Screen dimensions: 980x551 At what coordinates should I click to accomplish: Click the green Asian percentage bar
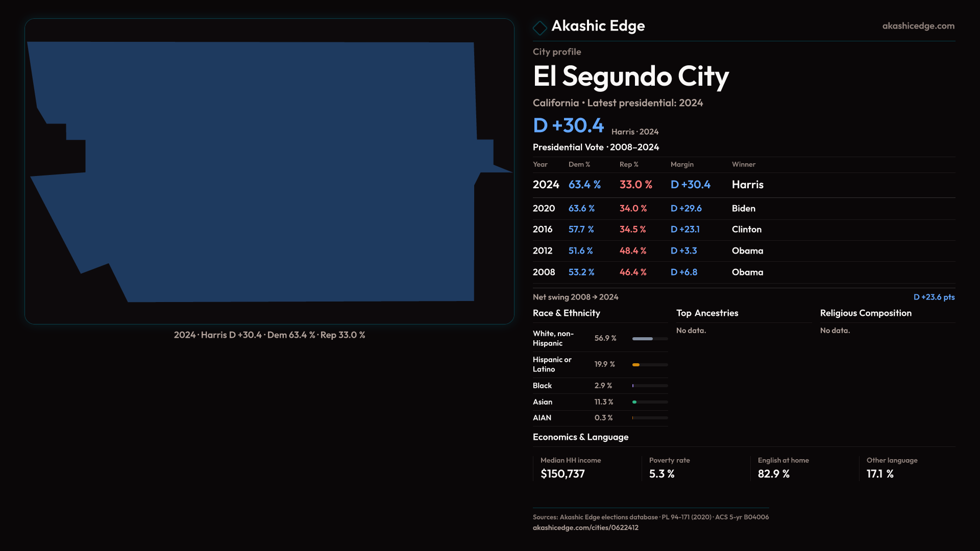[634, 402]
